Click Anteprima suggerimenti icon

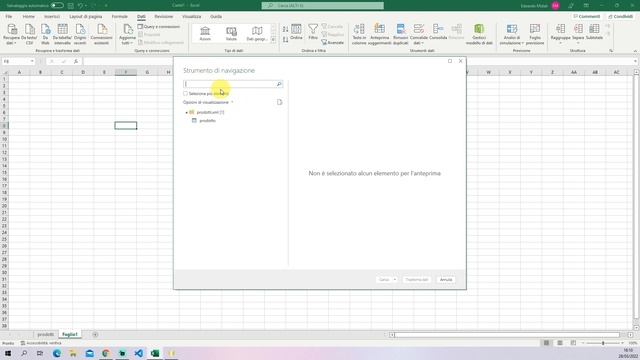coord(380,34)
